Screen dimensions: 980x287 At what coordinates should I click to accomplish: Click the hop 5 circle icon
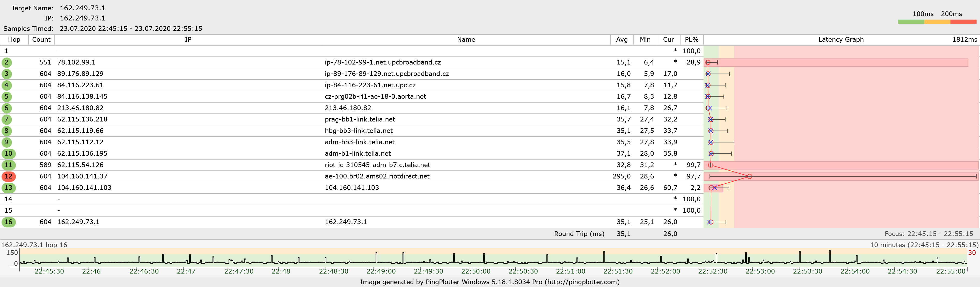pos(6,97)
